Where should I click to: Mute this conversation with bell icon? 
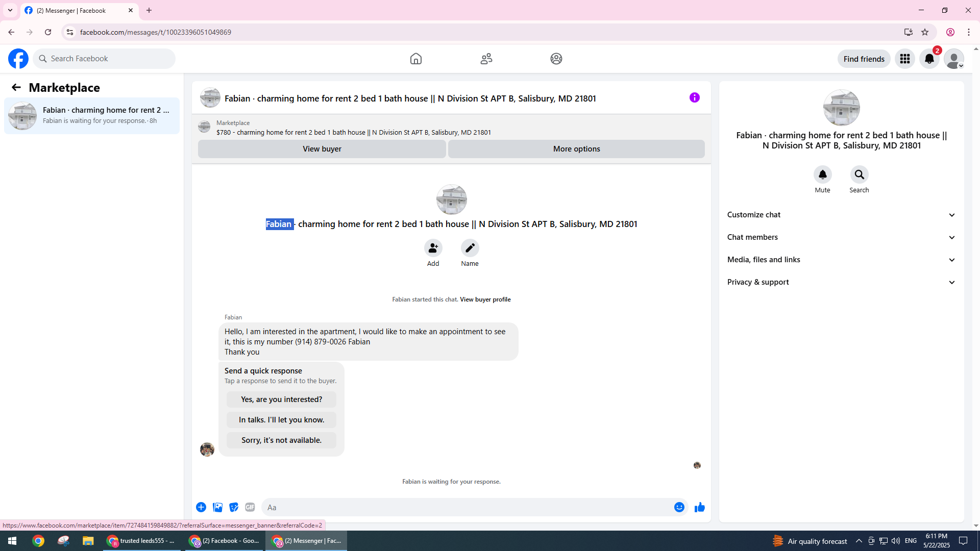click(x=823, y=174)
